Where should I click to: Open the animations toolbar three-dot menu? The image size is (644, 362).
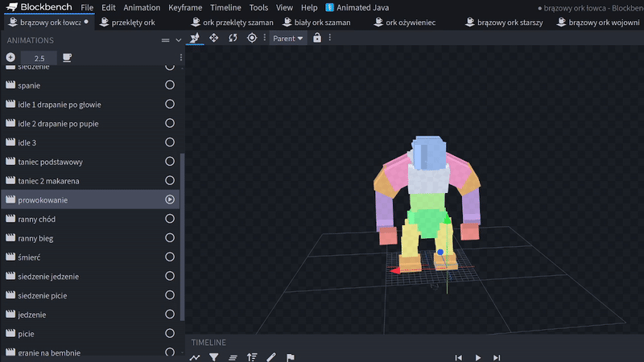pos(181,58)
